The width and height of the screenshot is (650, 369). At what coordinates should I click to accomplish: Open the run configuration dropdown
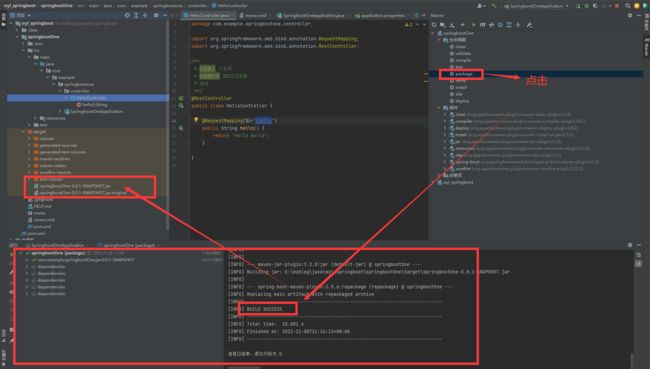click(x=537, y=6)
